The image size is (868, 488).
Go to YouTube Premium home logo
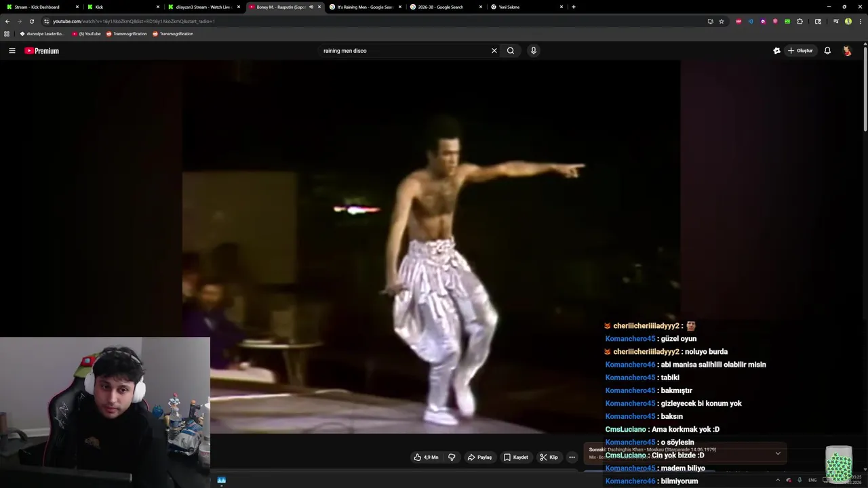pyautogui.click(x=42, y=51)
